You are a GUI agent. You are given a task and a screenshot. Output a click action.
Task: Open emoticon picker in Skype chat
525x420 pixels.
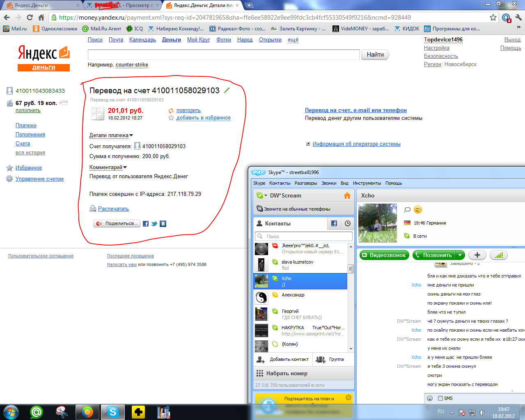(430, 398)
